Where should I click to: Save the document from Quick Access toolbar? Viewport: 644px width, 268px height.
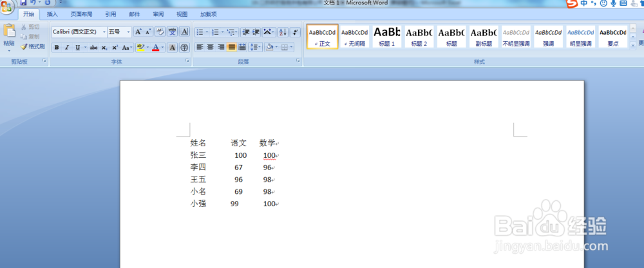[x=24, y=3]
